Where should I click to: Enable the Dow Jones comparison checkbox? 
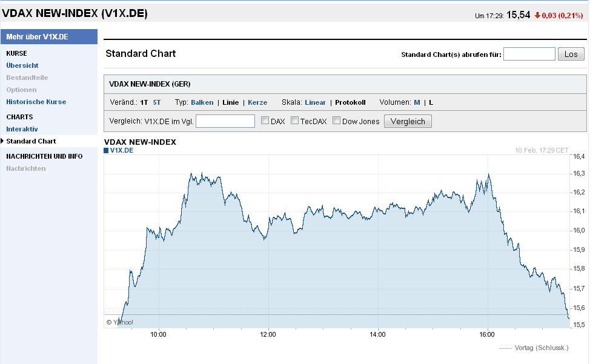click(x=337, y=121)
